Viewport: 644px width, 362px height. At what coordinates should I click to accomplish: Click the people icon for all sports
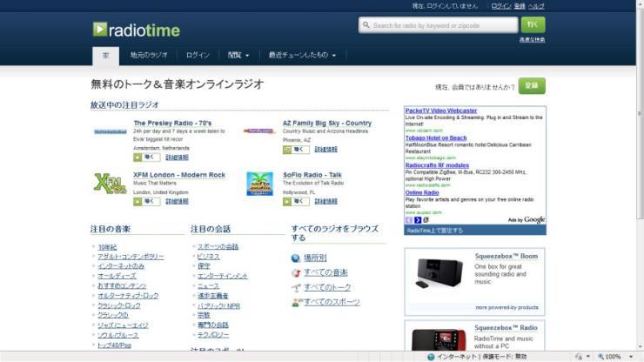pyautogui.click(x=296, y=302)
